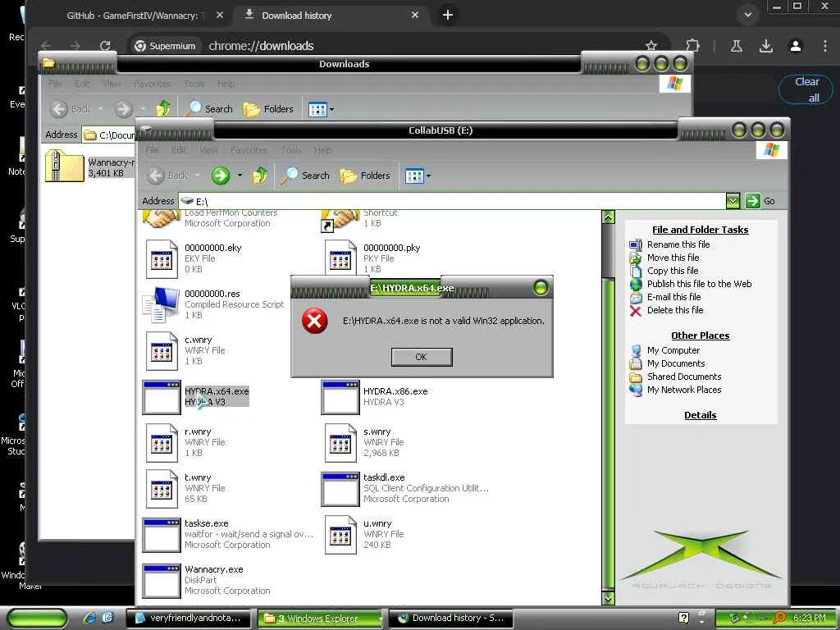Open My Documents in Other Places
Image resolution: width=840 pixels, height=630 pixels.
(x=676, y=363)
